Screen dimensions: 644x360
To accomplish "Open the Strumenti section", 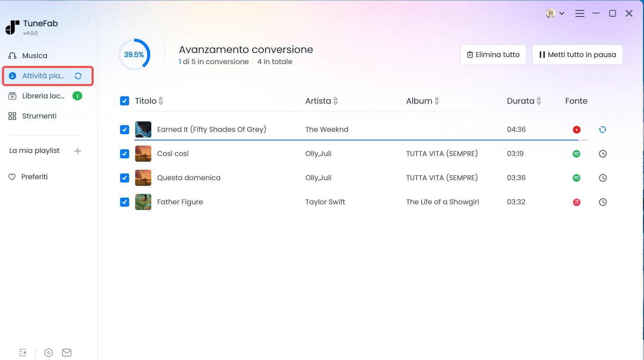I will point(39,116).
